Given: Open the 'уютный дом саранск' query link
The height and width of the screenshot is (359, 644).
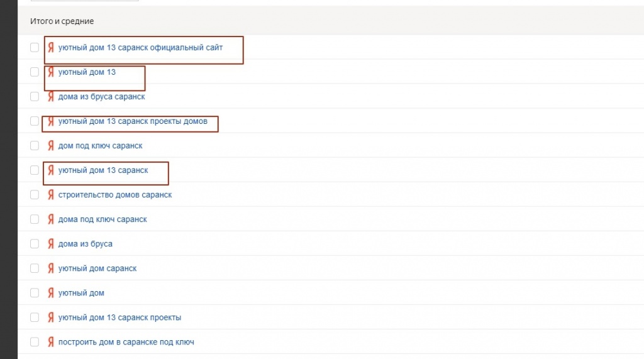Looking at the screenshot, I should 97,268.
